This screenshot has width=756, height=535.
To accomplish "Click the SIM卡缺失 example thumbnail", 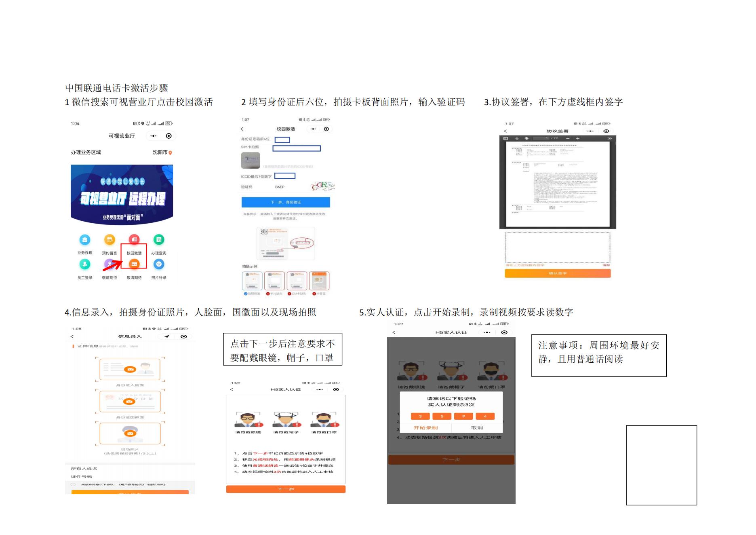I will click(x=297, y=281).
